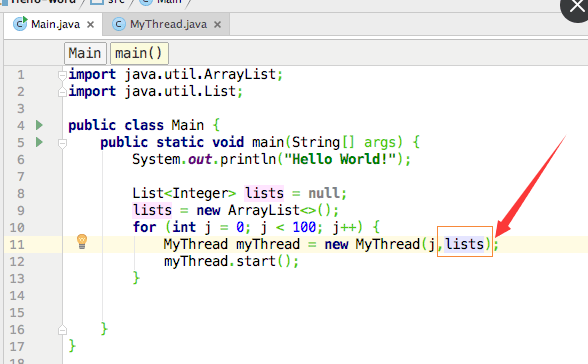Image resolution: width=588 pixels, height=364 pixels.
Task: Click the highlighted lists argument on line 11
Action: 464,244
